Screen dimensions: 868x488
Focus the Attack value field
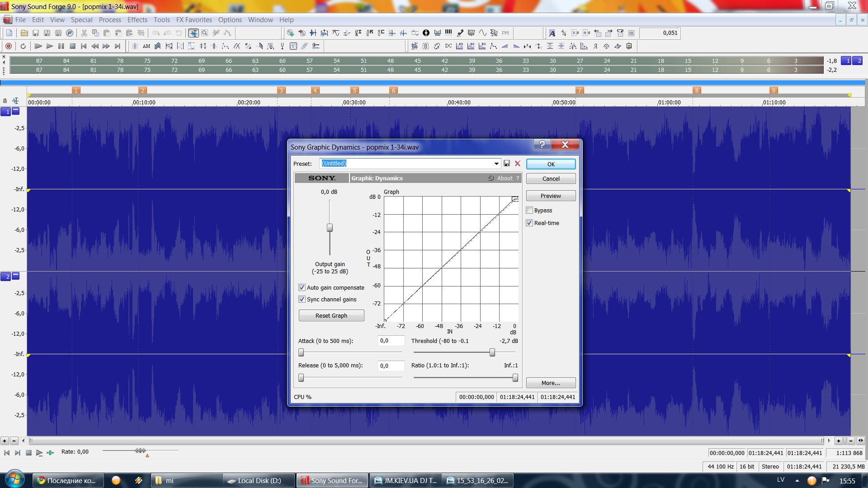(x=391, y=341)
